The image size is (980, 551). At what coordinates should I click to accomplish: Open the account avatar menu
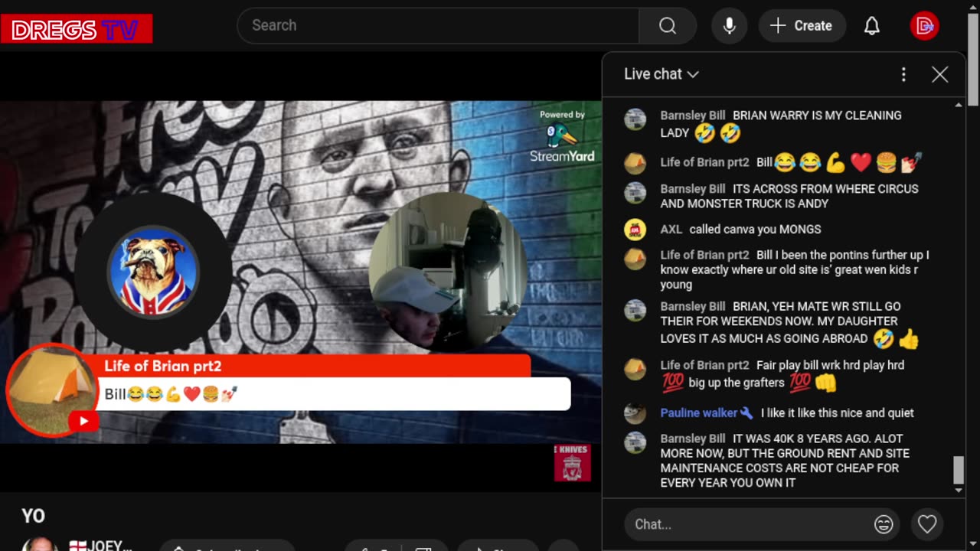[925, 25]
